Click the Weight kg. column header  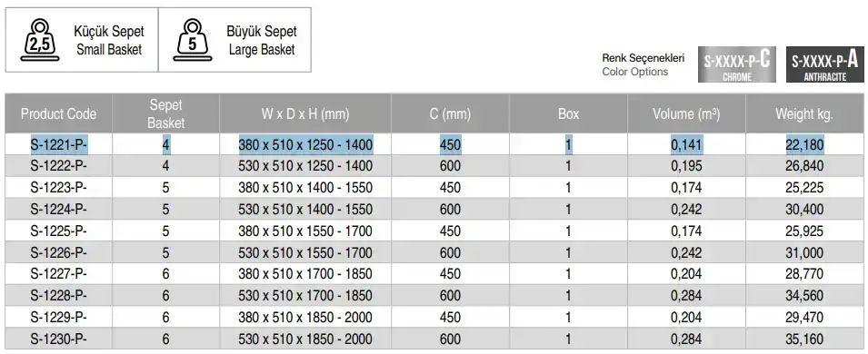pos(804,114)
